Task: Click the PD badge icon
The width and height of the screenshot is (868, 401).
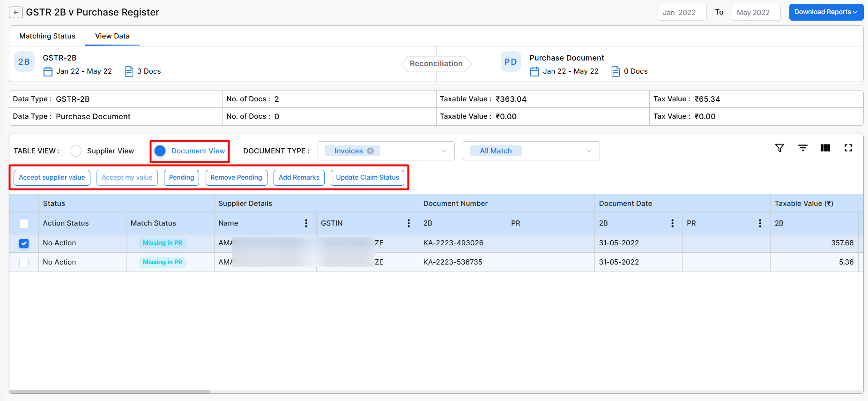Action: tap(511, 61)
